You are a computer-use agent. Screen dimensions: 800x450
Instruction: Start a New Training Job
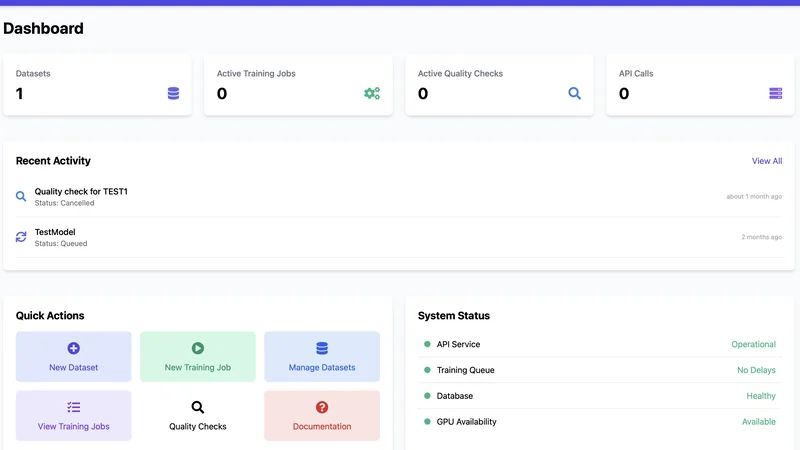click(x=198, y=357)
